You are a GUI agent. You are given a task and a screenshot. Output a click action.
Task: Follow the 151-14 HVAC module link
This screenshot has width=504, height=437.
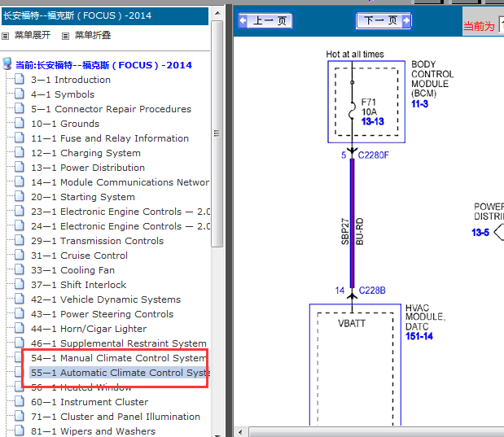(419, 336)
